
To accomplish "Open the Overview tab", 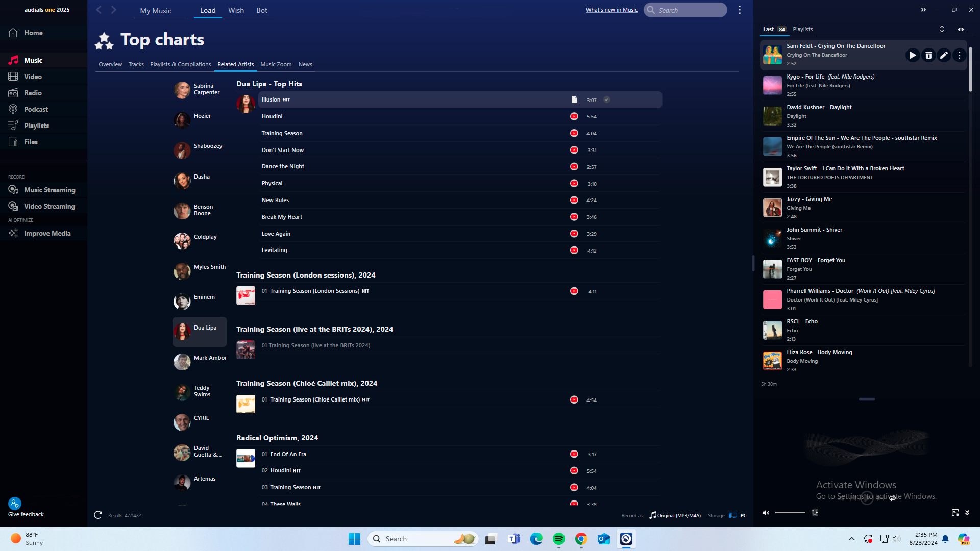I will (110, 64).
